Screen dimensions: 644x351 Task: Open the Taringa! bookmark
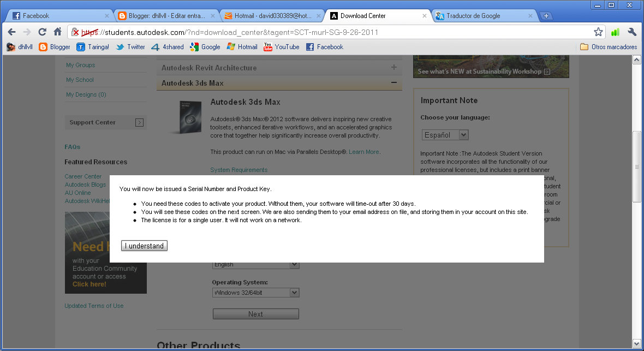point(93,47)
